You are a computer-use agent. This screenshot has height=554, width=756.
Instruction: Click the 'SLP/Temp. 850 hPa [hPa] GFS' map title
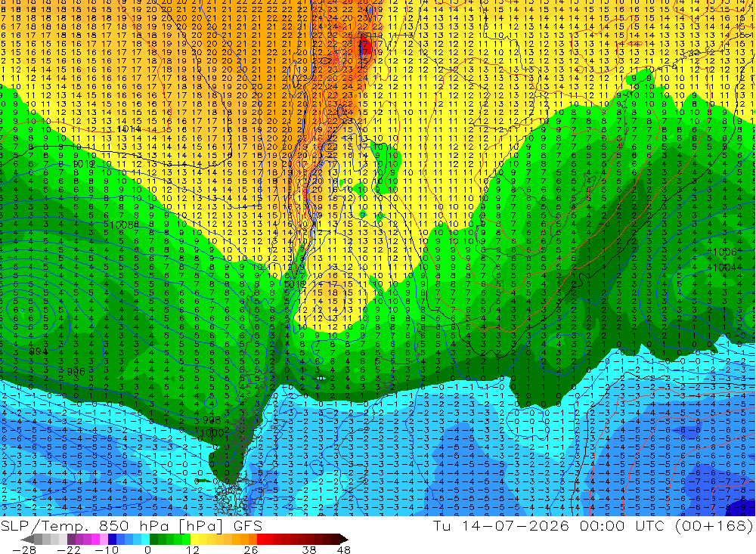pyautogui.click(x=132, y=525)
